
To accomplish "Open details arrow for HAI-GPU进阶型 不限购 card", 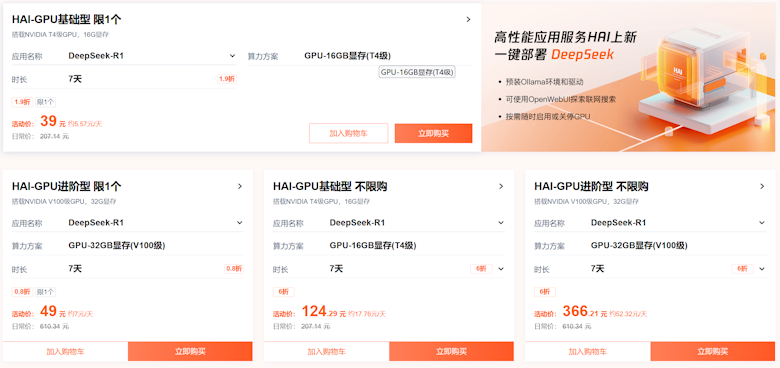I will click(762, 186).
